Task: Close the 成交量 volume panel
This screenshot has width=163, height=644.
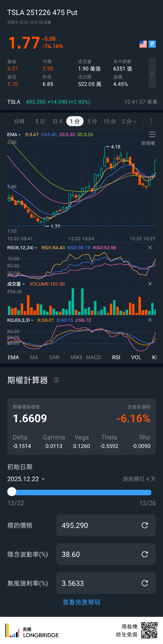Action: (x=150, y=284)
